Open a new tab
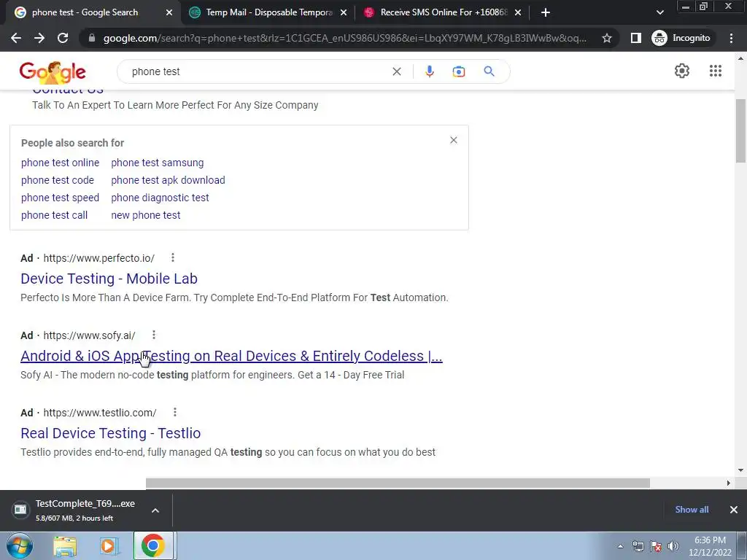747x560 pixels. [x=546, y=12]
